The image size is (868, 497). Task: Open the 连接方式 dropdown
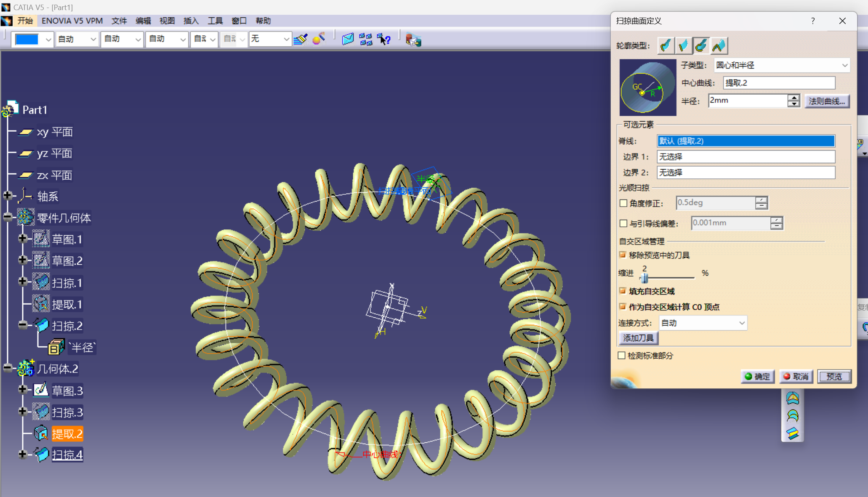point(742,323)
